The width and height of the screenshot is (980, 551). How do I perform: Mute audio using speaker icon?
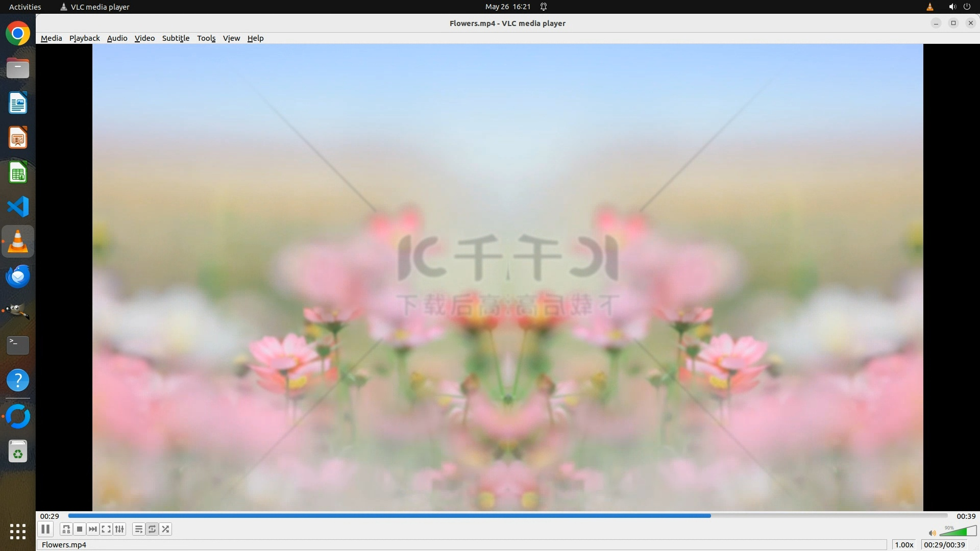tap(932, 533)
